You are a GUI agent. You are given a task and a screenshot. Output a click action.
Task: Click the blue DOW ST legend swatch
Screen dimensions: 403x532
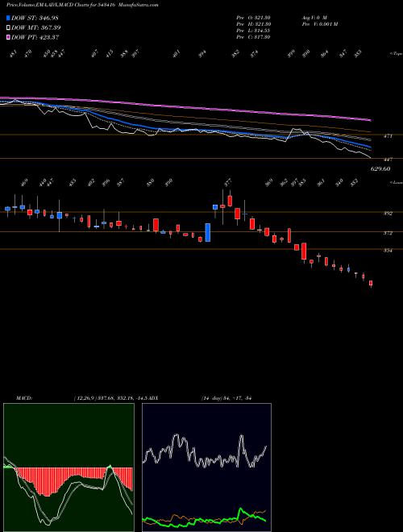tap(8, 18)
